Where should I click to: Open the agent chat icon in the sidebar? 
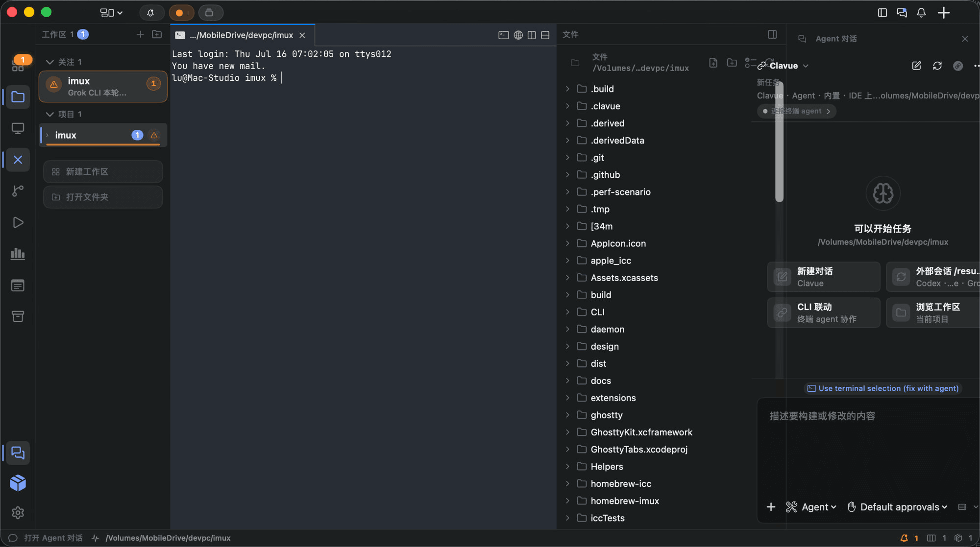18,453
